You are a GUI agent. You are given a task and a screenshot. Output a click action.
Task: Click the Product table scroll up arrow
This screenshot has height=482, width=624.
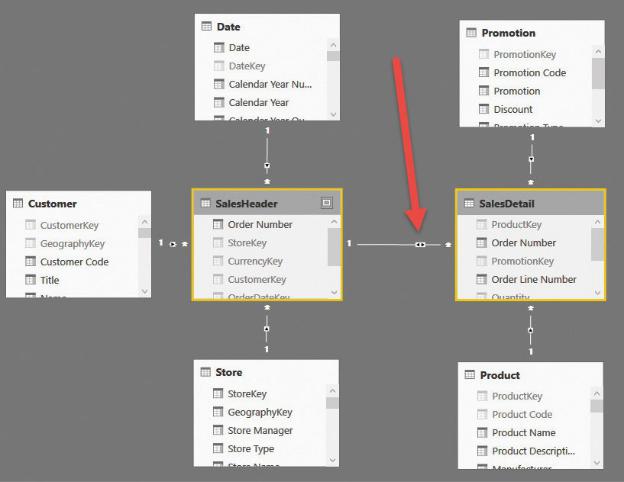click(x=597, y=393)
